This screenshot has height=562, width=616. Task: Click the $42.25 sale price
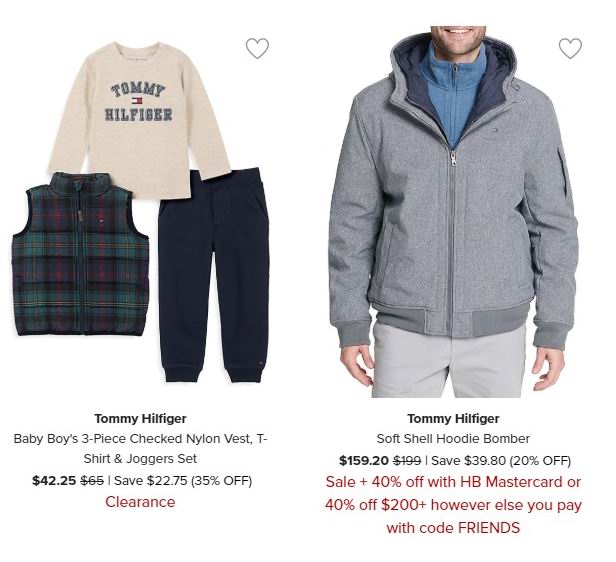(54, 481)
